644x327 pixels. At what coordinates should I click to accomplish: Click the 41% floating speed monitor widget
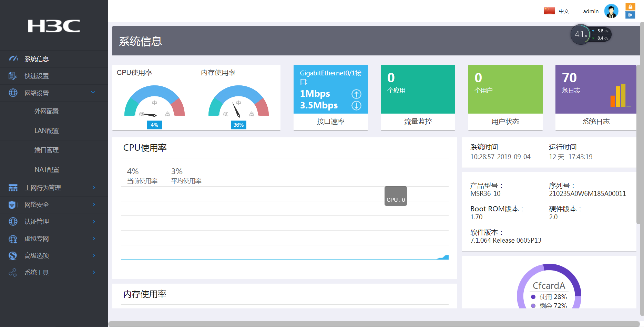pos(591,34)
